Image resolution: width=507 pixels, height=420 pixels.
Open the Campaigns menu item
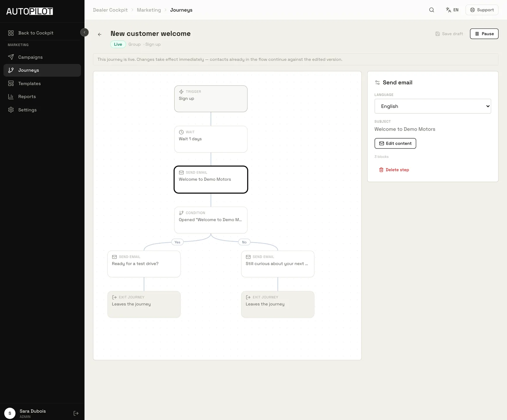click(x=42, y=57)
